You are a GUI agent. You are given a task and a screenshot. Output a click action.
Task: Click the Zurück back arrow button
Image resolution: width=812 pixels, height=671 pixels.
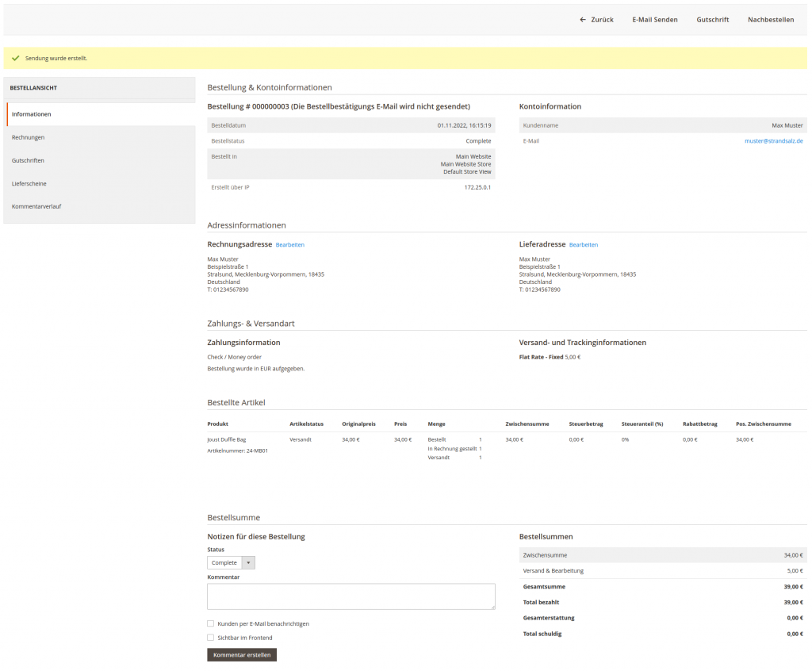point(596,20)
